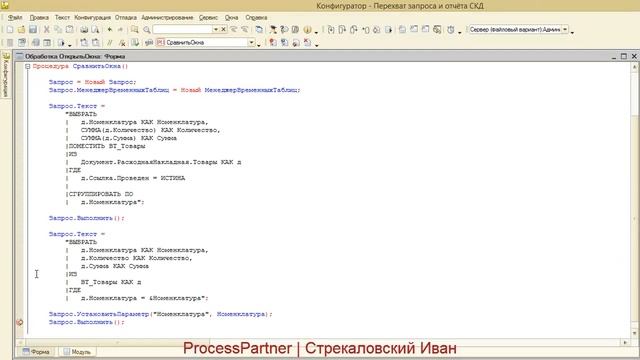
Task: Click the yellow About info icon
Action: click(x=307, y=29)
